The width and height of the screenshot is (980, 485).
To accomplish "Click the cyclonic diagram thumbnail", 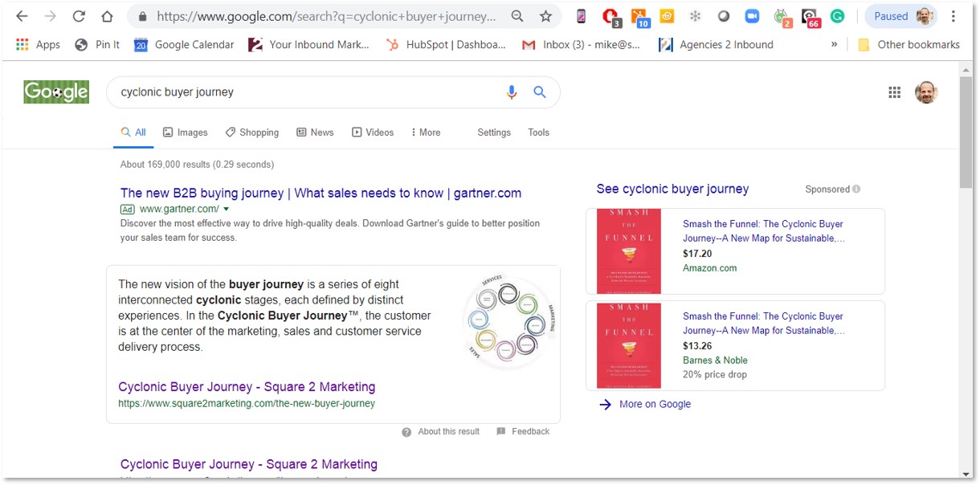I will tap(509, 322).
